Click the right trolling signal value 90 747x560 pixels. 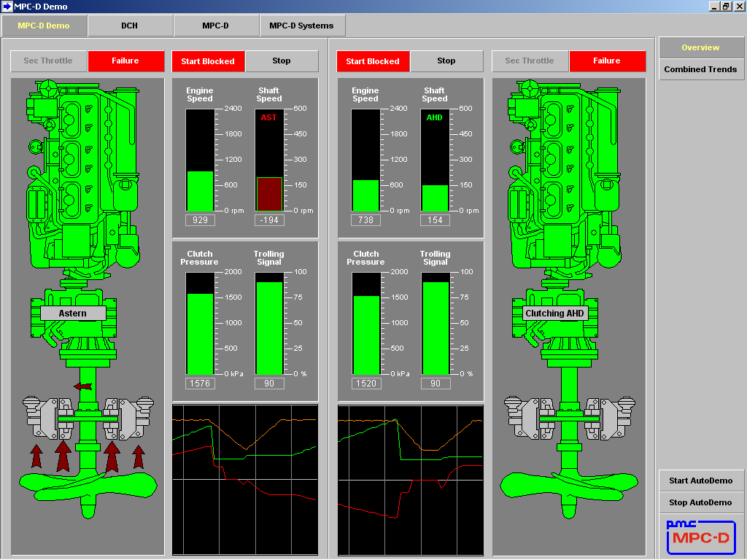click(x=436, y=384)
